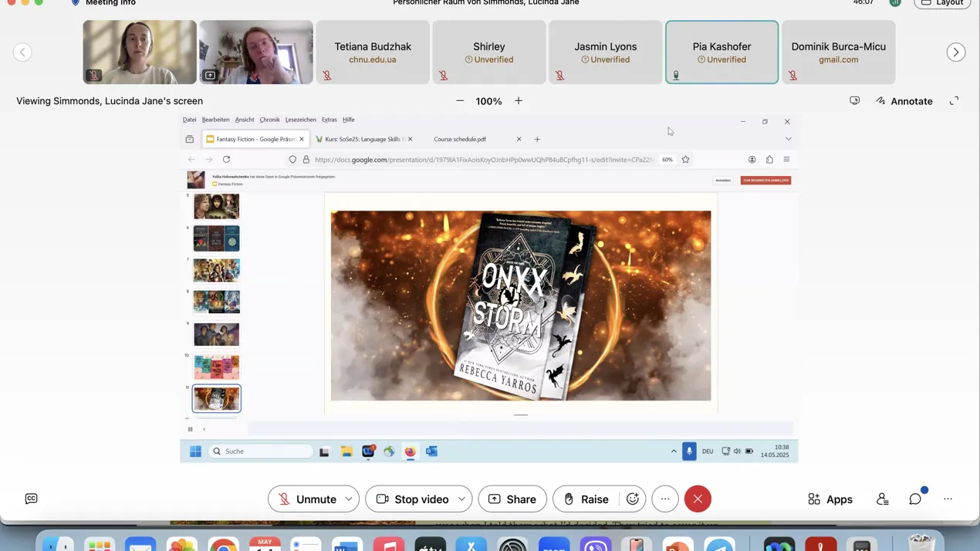Switch to the Kurs: SoSe25 Language Skills tab
This screenshot has width=980, height=551.
click(364, 140)
